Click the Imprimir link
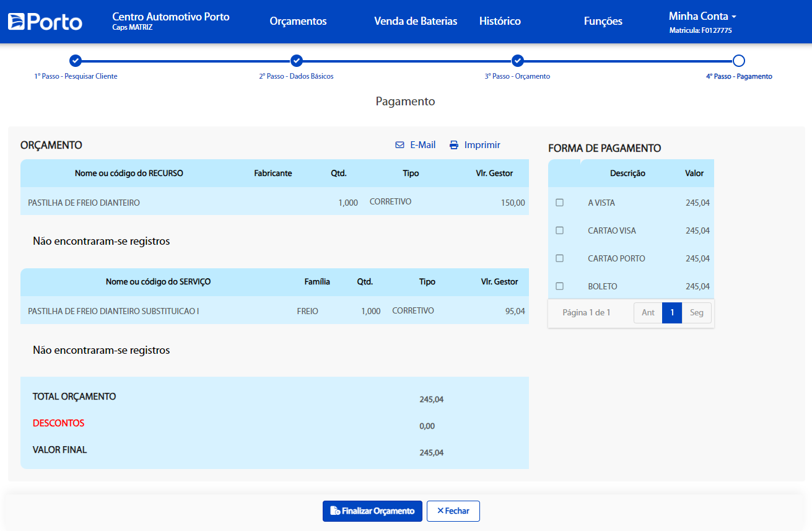The image size is (812, 531). [482, 145]
